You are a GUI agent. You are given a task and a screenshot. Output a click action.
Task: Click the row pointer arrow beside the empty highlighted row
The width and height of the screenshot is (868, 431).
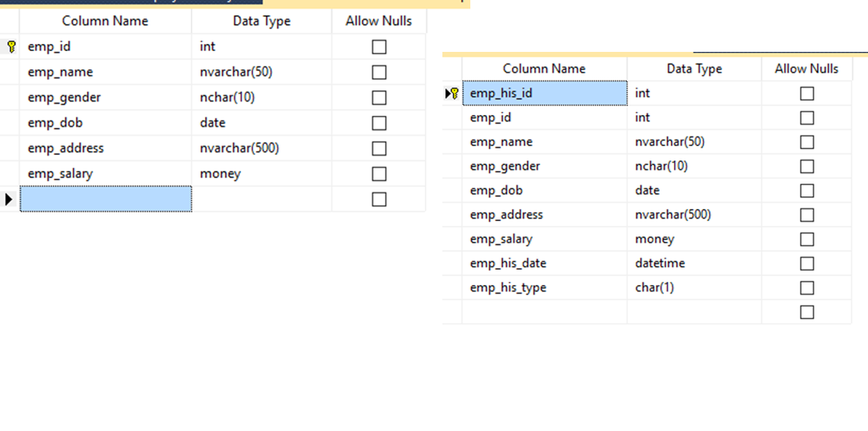(x=9, y=199)
